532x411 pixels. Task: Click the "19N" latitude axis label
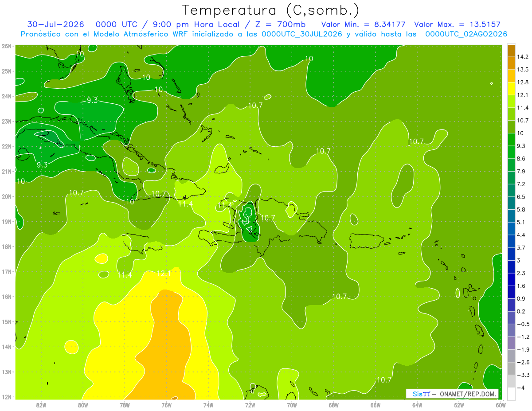pos(7,221)
